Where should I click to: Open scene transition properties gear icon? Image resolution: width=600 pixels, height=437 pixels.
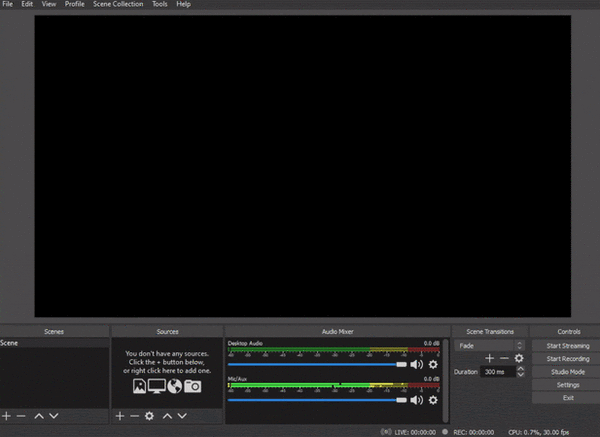(x=519, y=358)
